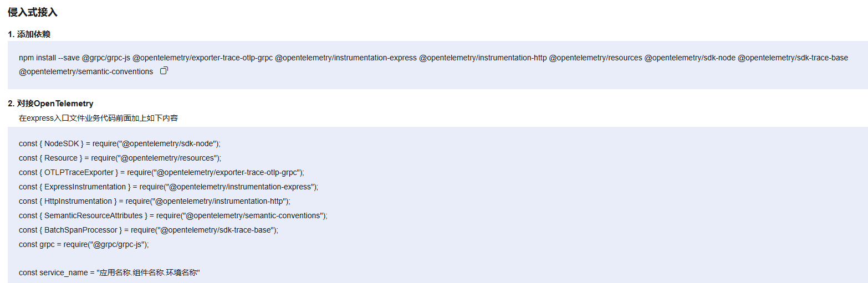Click the const grpc require line
This screenshot has width=868, height=283.
pos(84,244)
